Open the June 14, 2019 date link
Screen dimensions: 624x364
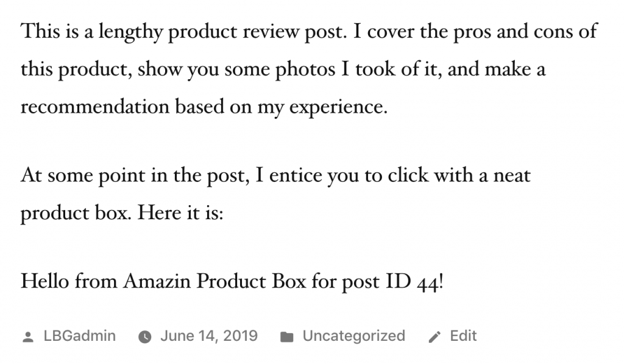pos(208,336)
